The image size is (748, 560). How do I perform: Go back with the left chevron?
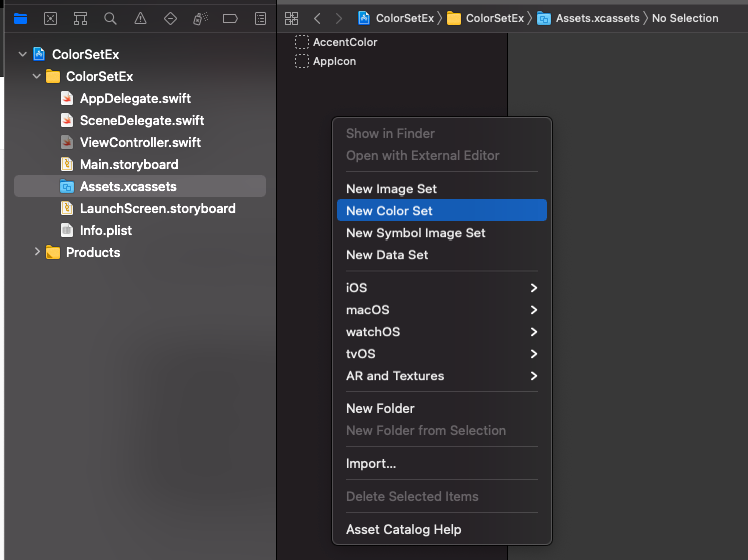[x=317, y=19]
